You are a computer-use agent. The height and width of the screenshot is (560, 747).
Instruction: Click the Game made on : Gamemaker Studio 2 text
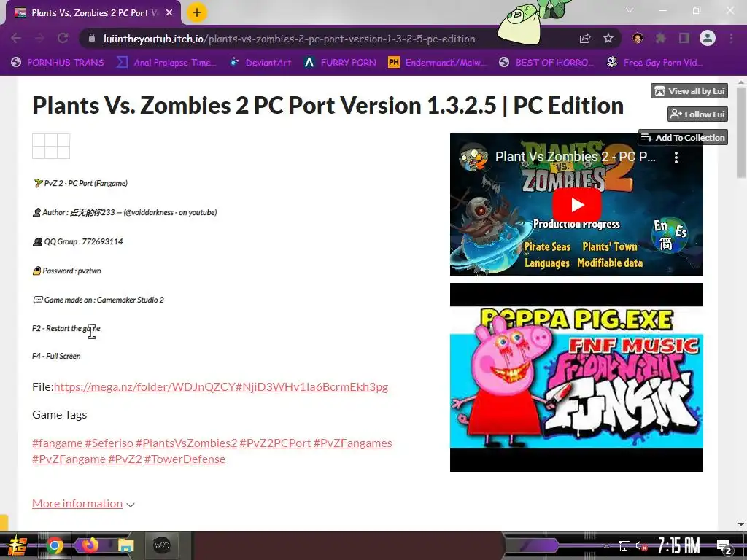pyautogui.click(x=98, y=300)
